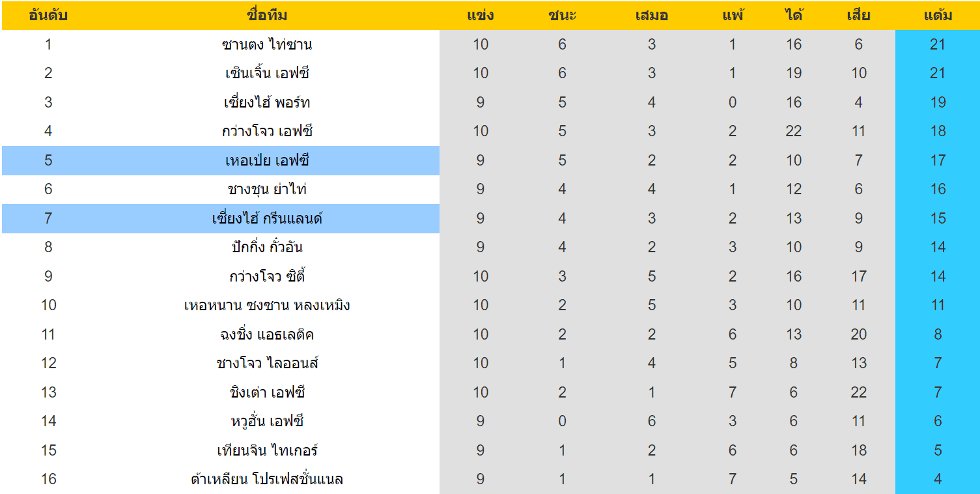
Task: Click the แข่ง column header
Action: pyautogui.click(x=481, y=16)
